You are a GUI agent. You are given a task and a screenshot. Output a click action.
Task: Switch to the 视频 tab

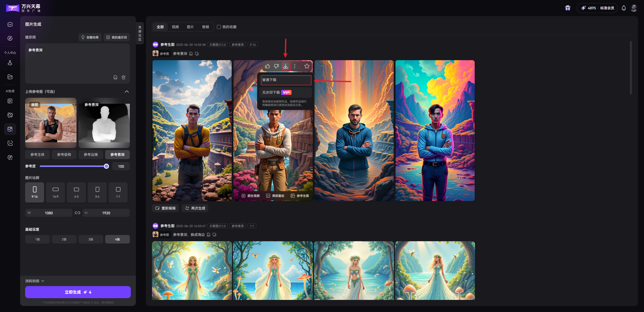[x=175, y=27]
